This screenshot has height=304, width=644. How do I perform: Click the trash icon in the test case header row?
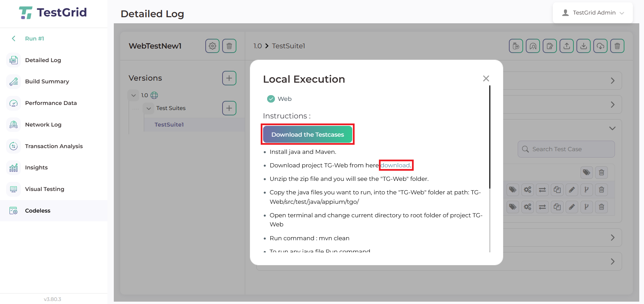point(601,172)
